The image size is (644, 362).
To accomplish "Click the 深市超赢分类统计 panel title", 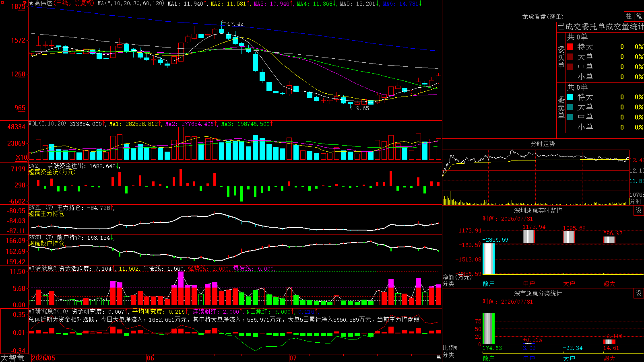I will 538,293.
